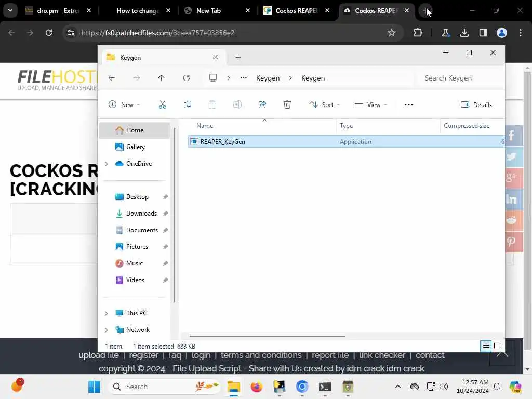
Task: Switch to details list view icon in status bar
Action: pyautogui.click(x=486, y=346)
